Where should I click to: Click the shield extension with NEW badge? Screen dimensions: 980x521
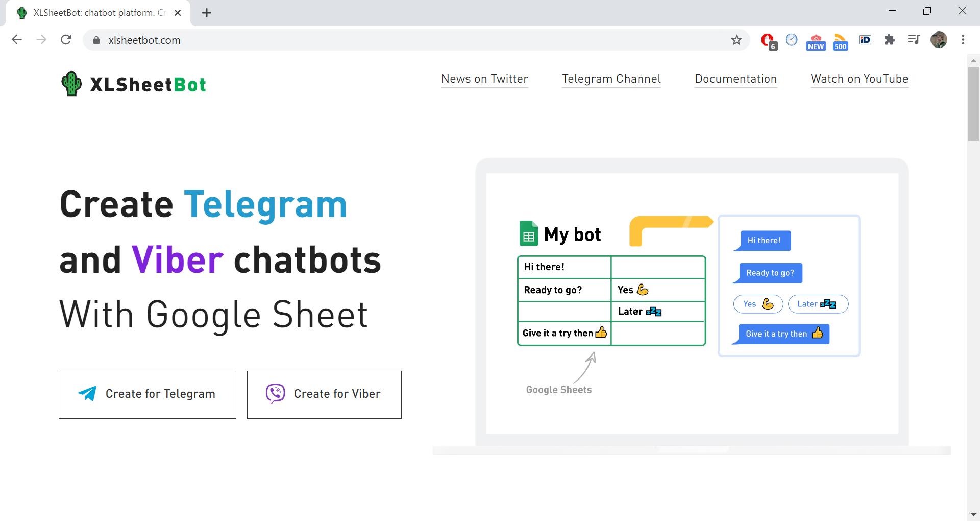point(816,40)
